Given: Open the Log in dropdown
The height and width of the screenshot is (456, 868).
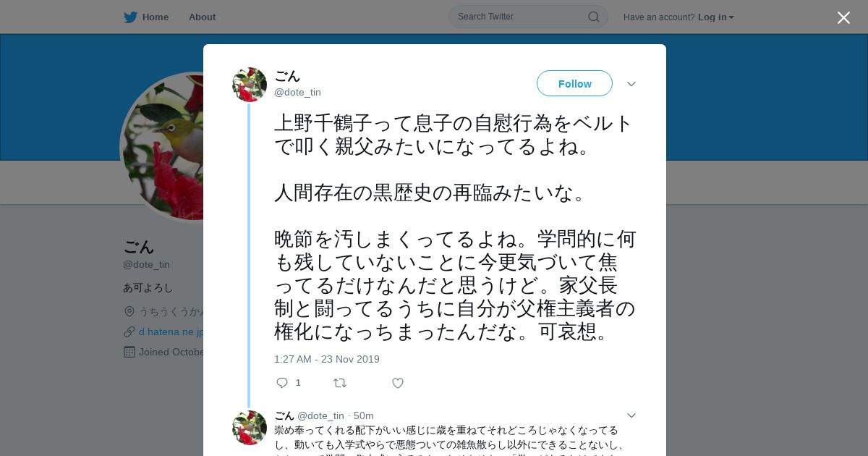Looking at the screenshot, I should 716,17.
